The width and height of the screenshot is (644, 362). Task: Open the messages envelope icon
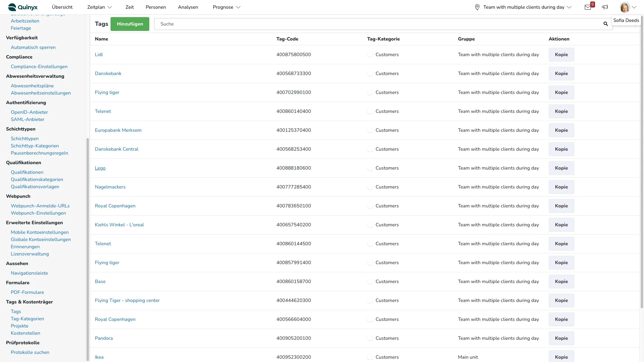click(588, 7)
